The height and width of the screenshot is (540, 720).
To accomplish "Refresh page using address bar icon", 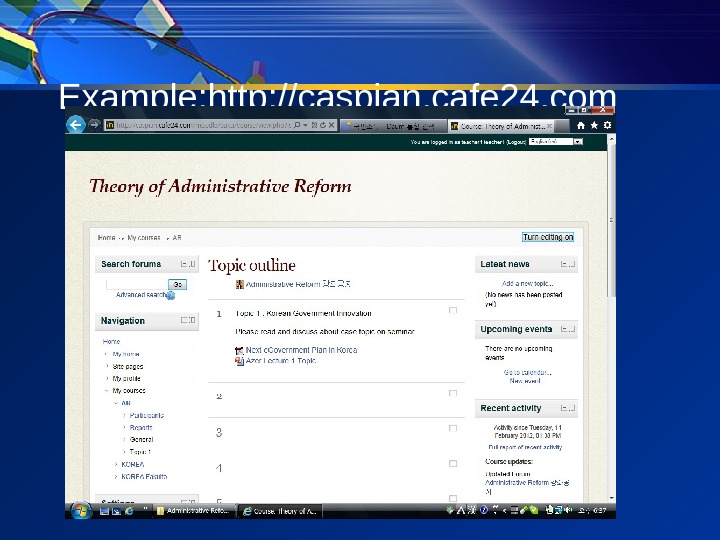I will pos(323,125).
